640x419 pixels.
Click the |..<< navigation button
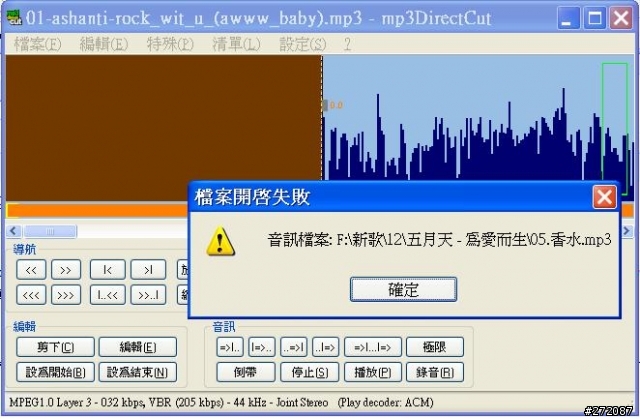coord(108,295)
